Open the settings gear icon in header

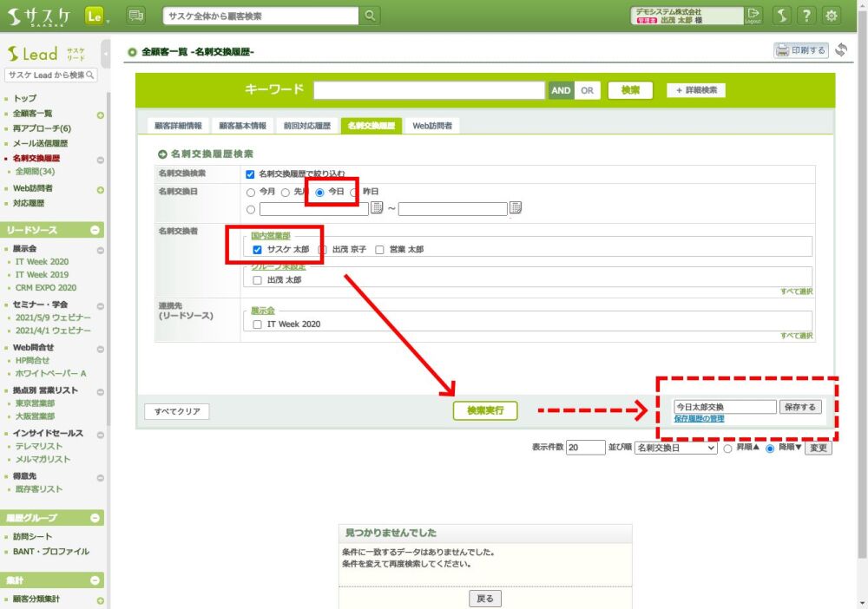[x=832, y=16]
